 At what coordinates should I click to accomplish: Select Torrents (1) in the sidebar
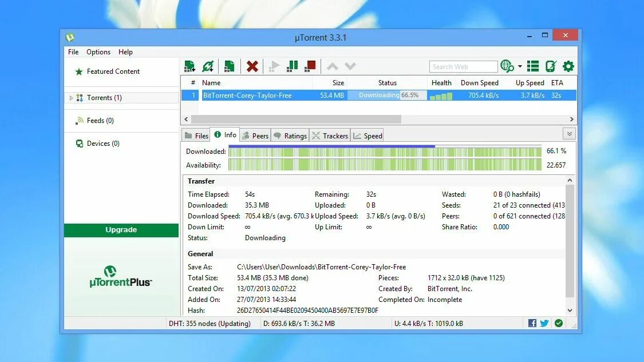pyautogui.click(x=104, y=98)
